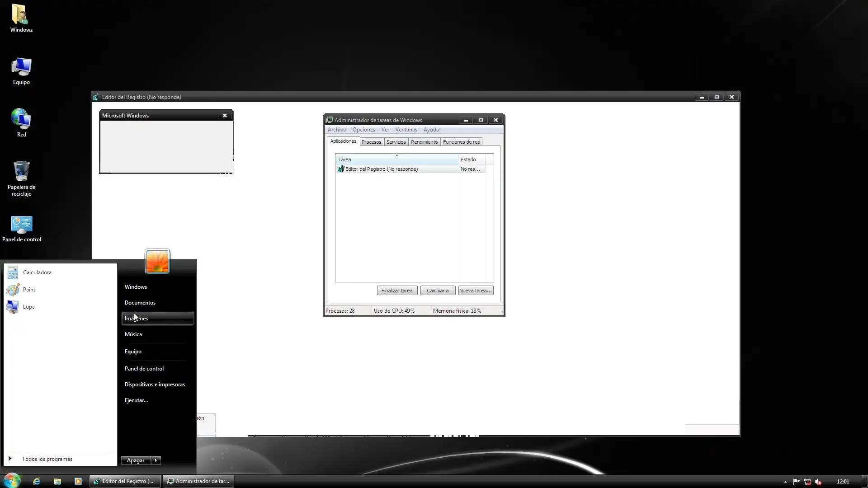Switch to the Procesos tab
This screenshot has width=868, height=488.
coord(371,142)
